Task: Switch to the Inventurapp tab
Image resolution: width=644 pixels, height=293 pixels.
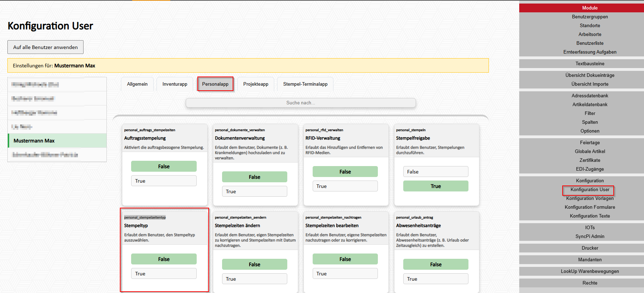Action: coord(175,84)
